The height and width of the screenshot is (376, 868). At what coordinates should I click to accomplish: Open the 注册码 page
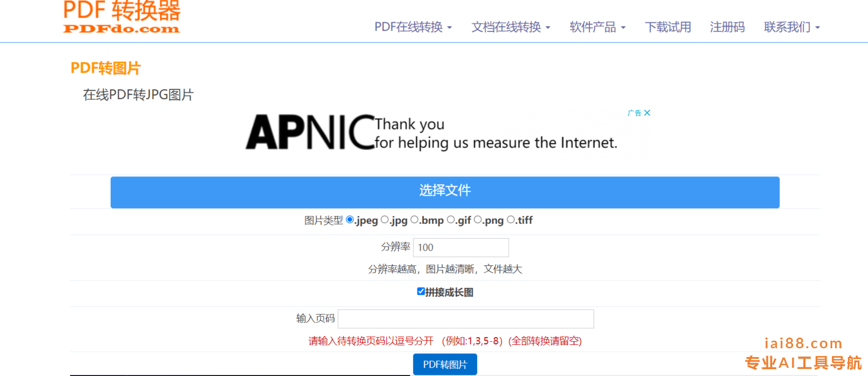click(727, 27)
